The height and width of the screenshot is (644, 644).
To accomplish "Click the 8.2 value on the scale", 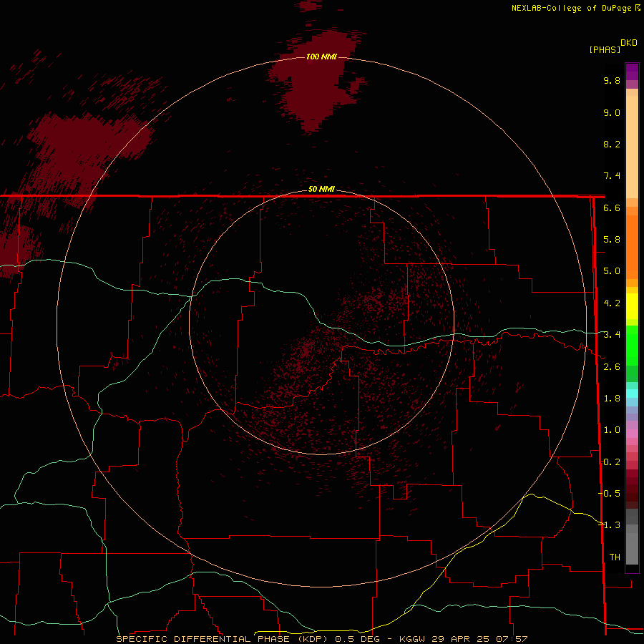I will (612, 144).
